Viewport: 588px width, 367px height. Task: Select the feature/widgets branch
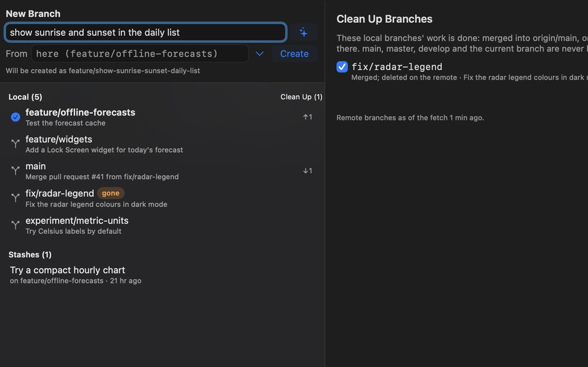[162, 144]
